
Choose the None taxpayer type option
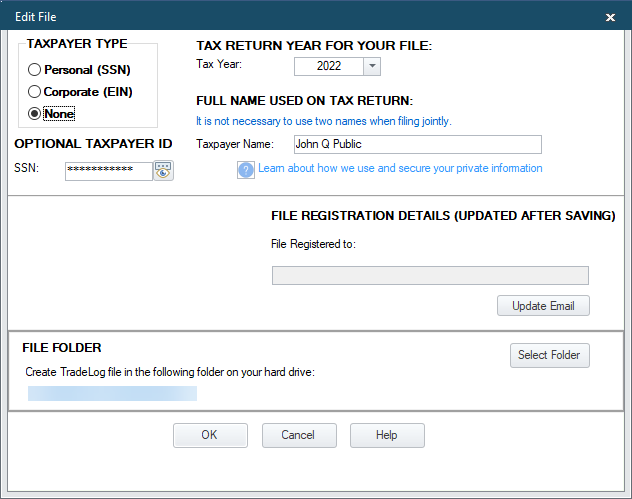click(51, 114)
